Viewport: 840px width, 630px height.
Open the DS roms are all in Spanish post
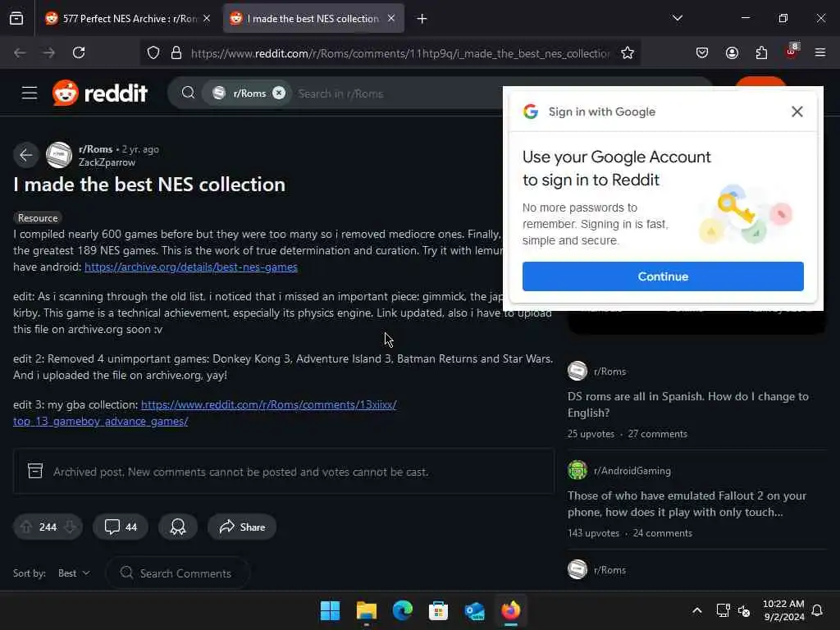click(688, 404)
